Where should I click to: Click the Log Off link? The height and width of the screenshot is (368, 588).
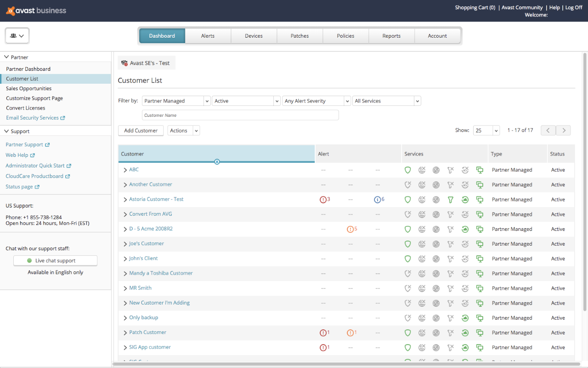[x=574, y=7]
